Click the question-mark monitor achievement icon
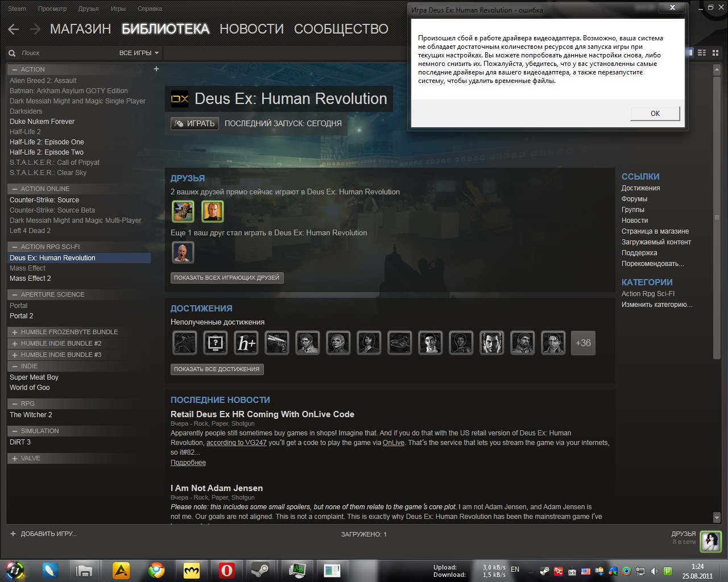728x582 pixels. 216,343
